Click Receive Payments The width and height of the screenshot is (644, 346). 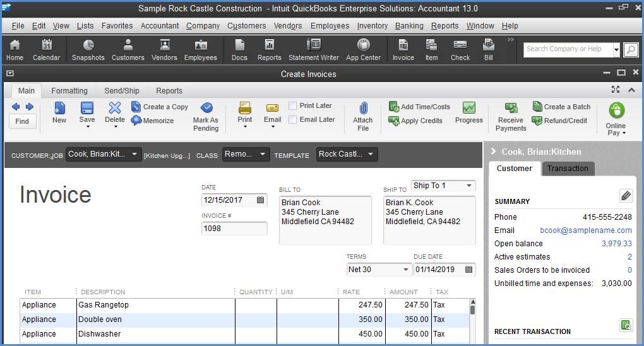point(511,117)
